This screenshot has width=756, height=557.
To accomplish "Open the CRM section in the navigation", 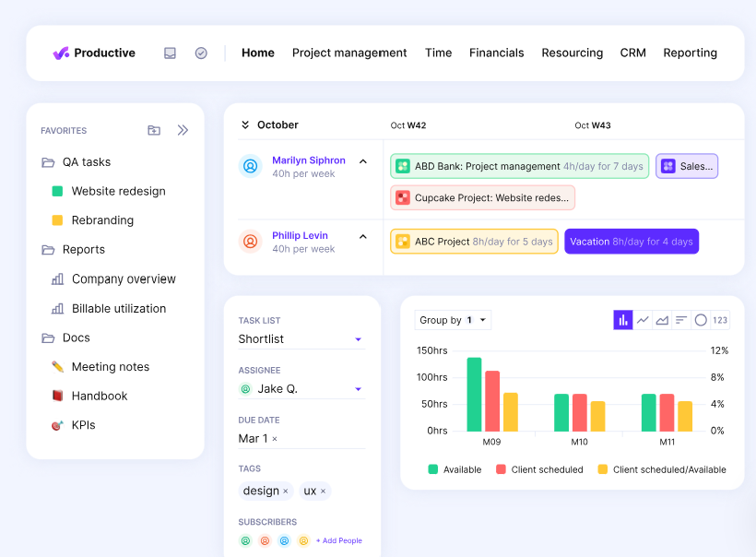I will point(633,53).
